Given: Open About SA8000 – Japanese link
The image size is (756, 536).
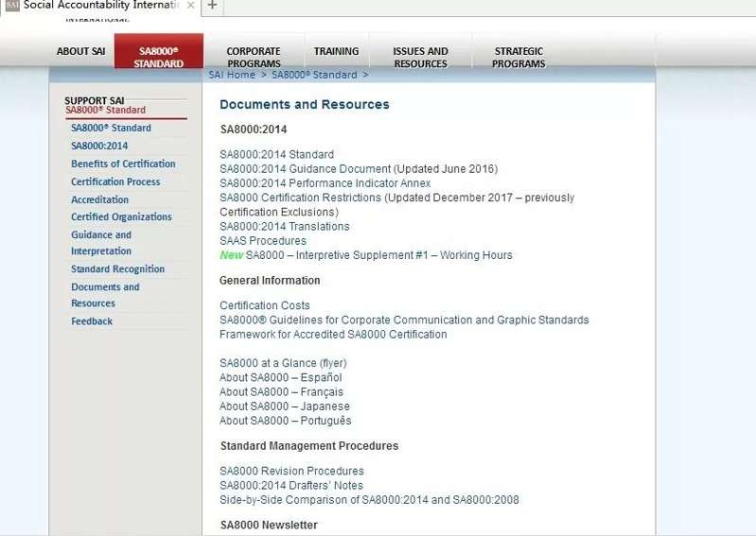Looking at the screenshot, I should (284, 406).
